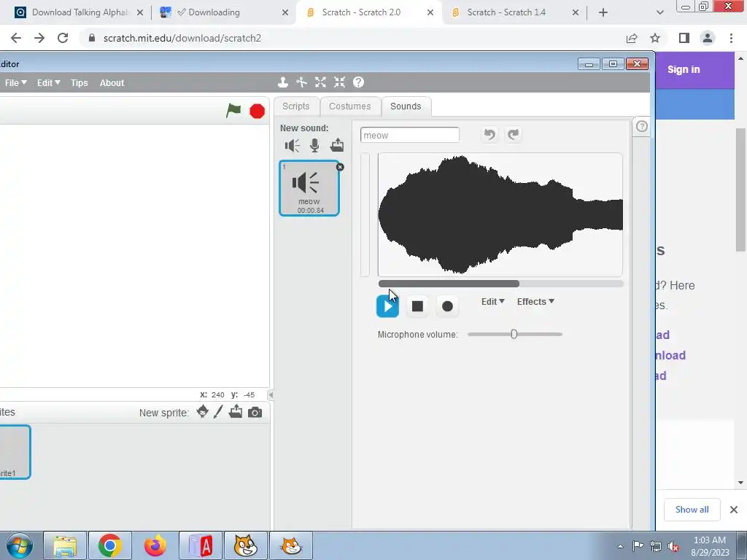Open the tab search dropdown
This screenshot has width=747, height=560.
pos(659,12)
